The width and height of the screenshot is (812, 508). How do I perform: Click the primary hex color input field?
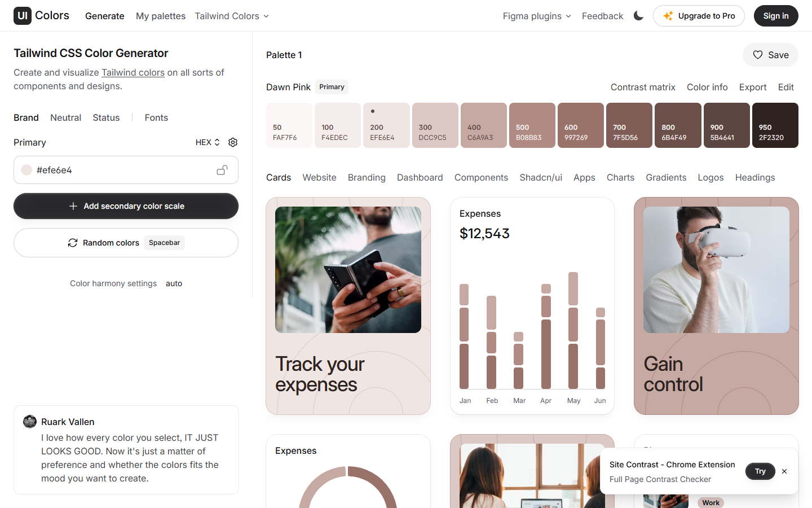[x=126, y=170]
